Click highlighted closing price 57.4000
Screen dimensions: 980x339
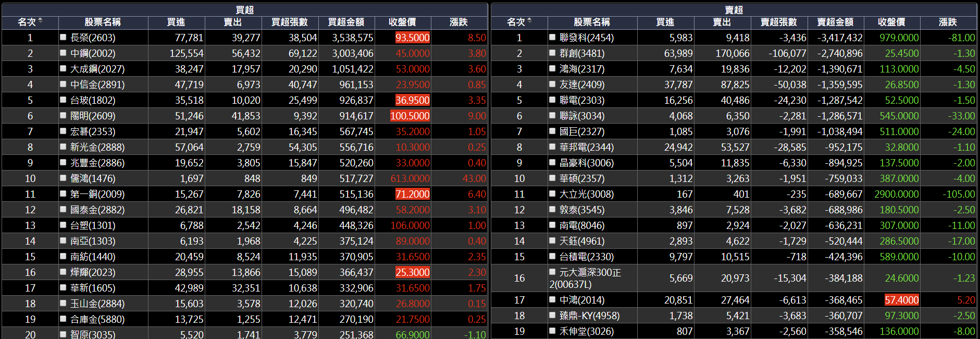(902, 300)
